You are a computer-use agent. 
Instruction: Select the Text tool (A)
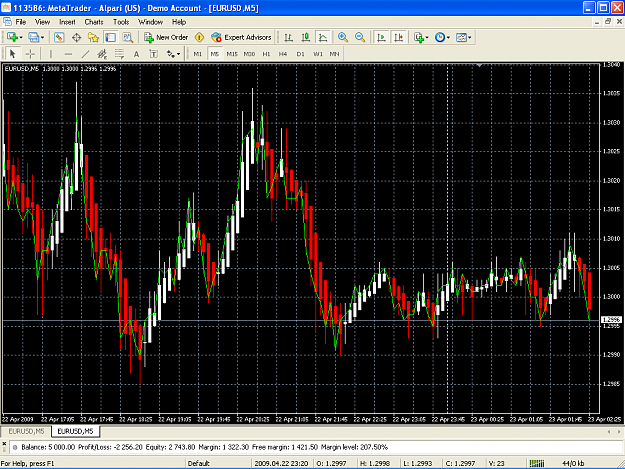coord(137,54)
